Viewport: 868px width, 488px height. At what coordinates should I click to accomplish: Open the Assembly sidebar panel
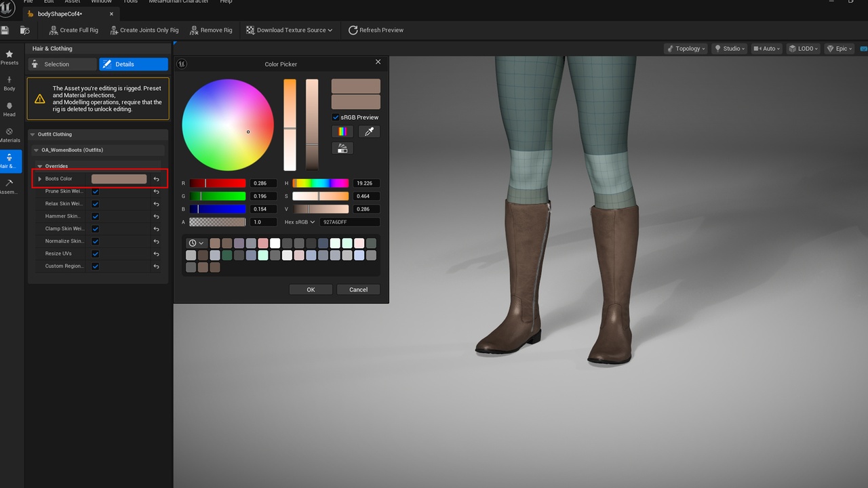(9, 186)
